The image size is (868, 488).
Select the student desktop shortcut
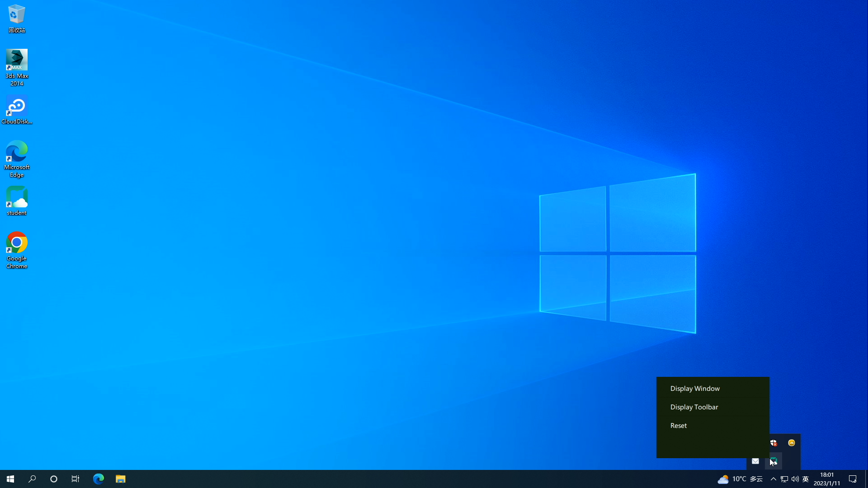coord(17,202)
